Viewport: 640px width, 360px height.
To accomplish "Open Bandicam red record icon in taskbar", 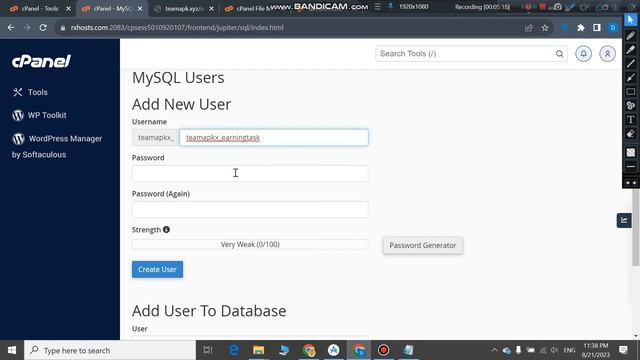I will [383, 350].
